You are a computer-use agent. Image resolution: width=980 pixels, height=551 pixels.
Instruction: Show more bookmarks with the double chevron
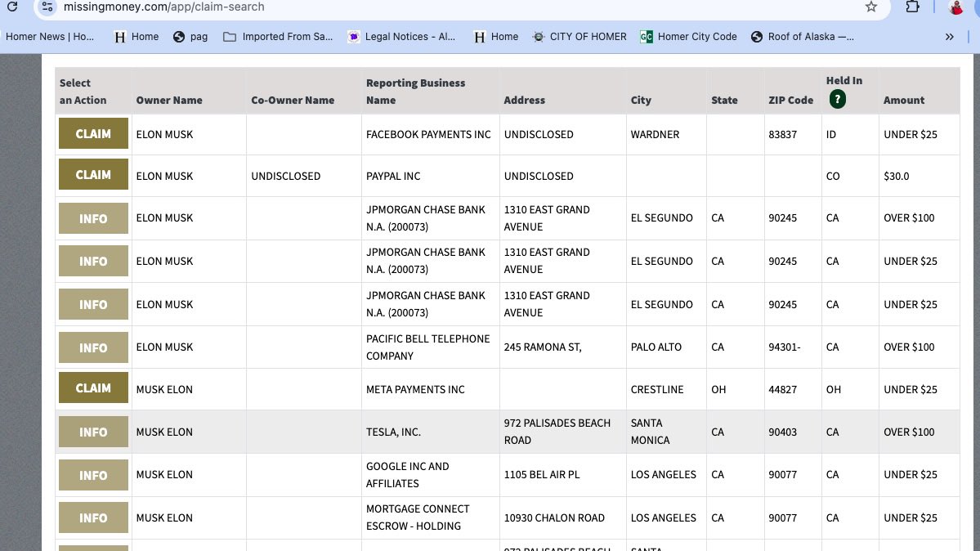click(950, 37)
